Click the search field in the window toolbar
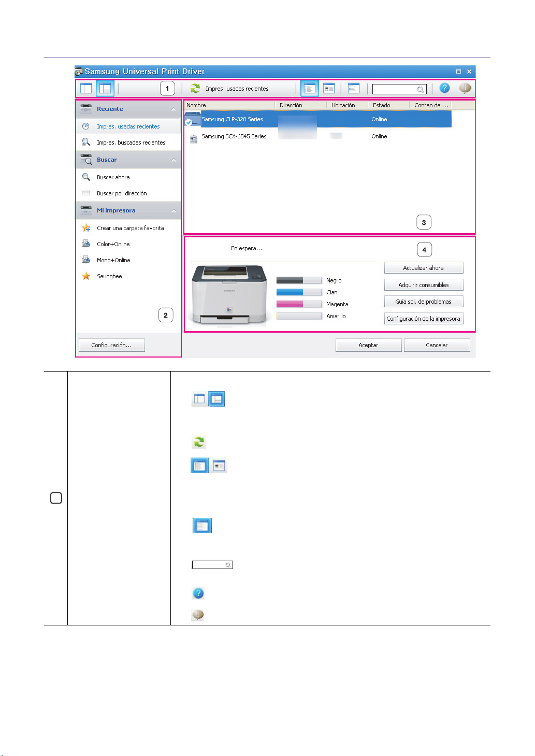The width and height of the screenshot is (535, 756). click(x=399, y=89)
